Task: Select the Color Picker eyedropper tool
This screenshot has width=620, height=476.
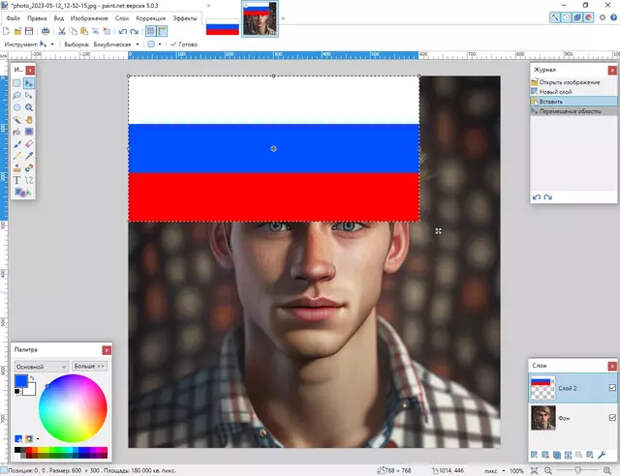Action: click(28, 156)
